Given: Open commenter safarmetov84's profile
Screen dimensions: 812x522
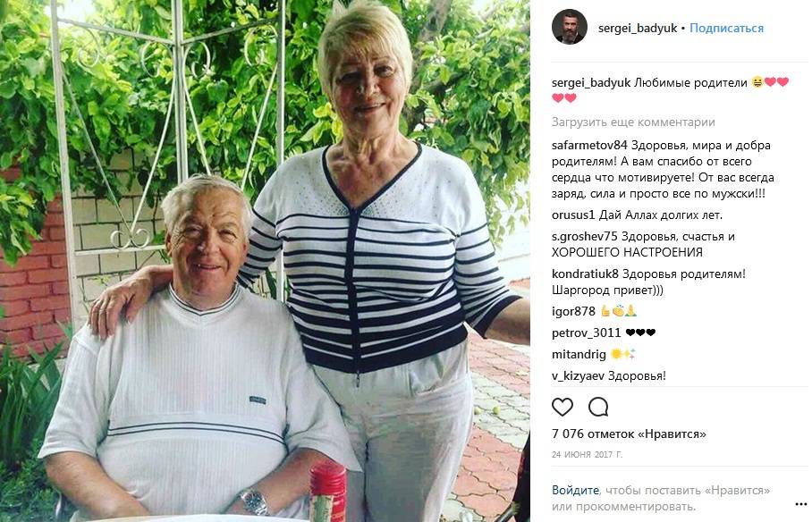Looking at the screenshot, I should click(589, 146).
